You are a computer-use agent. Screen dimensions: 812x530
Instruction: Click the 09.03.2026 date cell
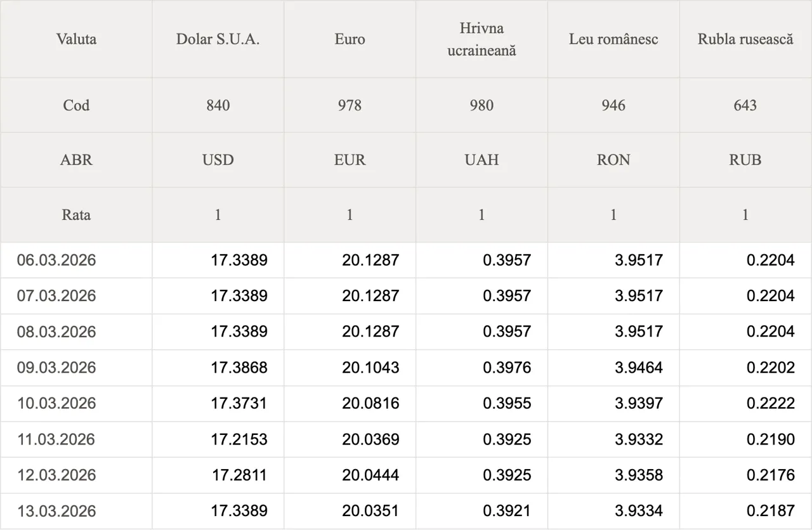[x=56, y=368]
